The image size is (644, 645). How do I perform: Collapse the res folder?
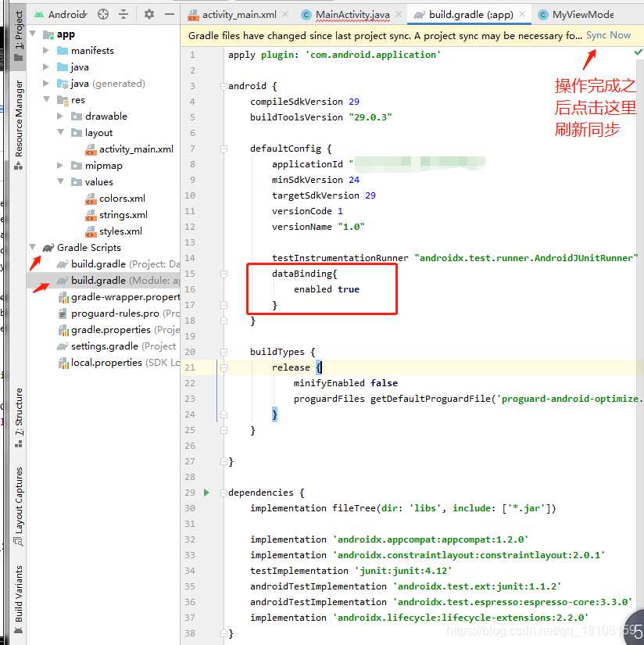(46, 99)
